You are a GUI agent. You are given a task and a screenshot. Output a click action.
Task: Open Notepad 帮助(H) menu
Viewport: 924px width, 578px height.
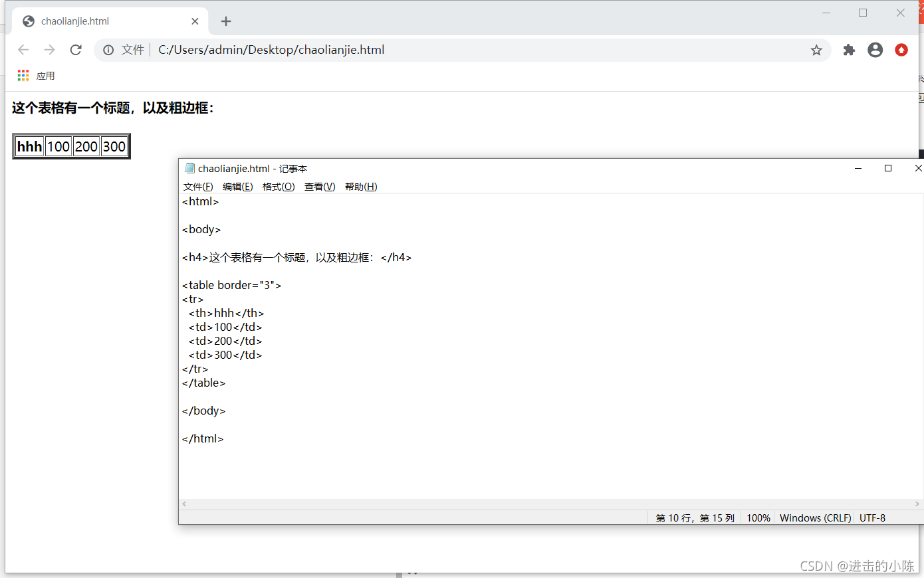coord(361,187)
